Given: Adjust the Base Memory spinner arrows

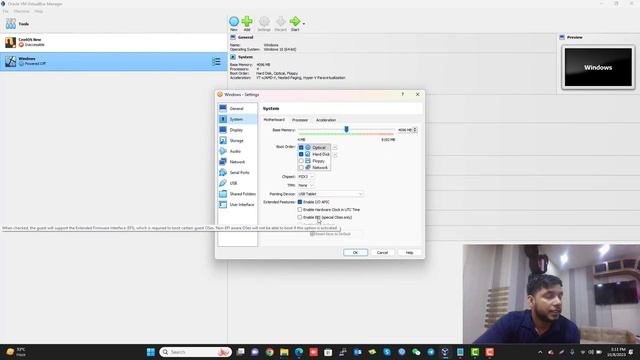Looking at the screenshot, I should click(x=415, y=130).
